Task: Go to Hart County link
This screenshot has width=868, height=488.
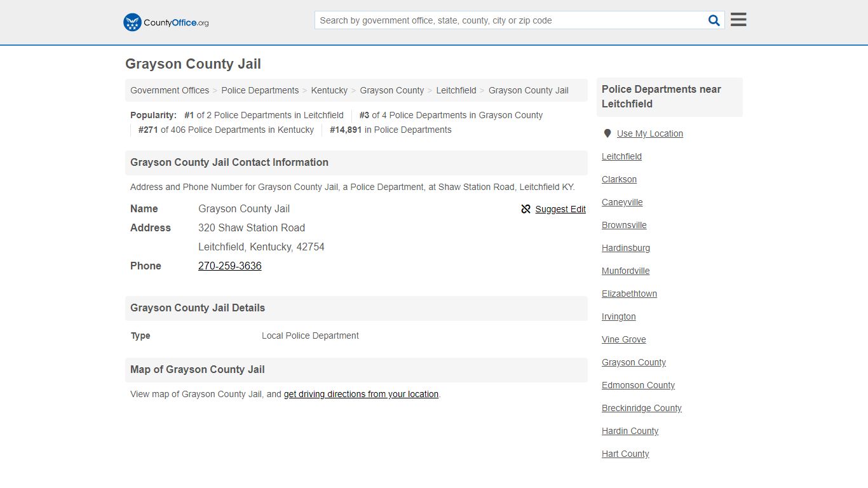Action: (625, 454)
